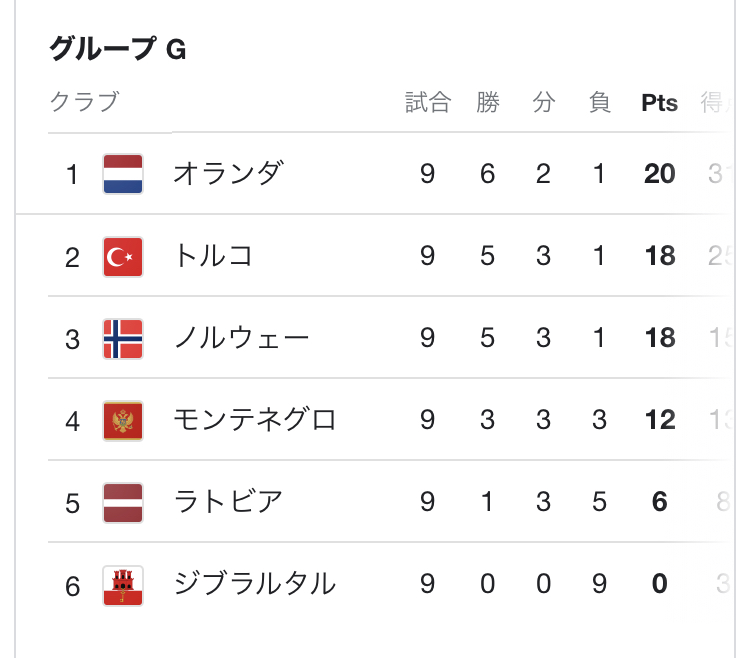Click the 分 column header
The width and height of the screenshot is (750, 658).
click(543, 102)
